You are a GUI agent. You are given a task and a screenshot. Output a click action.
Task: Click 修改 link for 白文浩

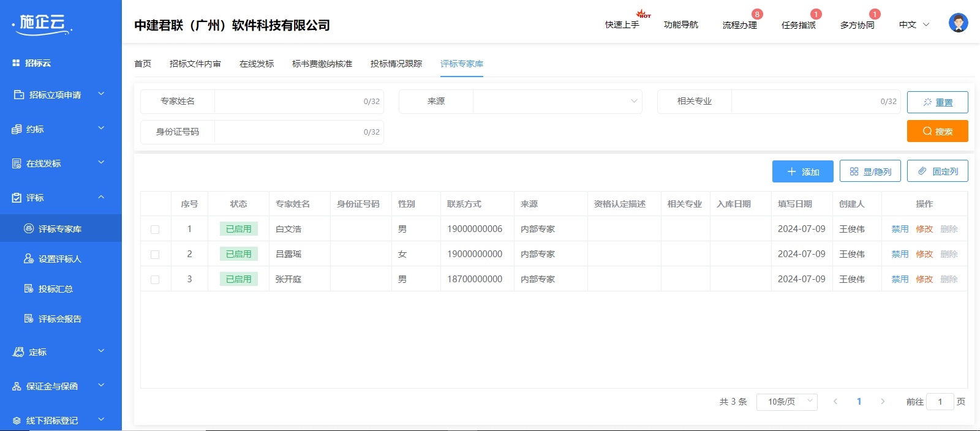(x=924, y=229)
